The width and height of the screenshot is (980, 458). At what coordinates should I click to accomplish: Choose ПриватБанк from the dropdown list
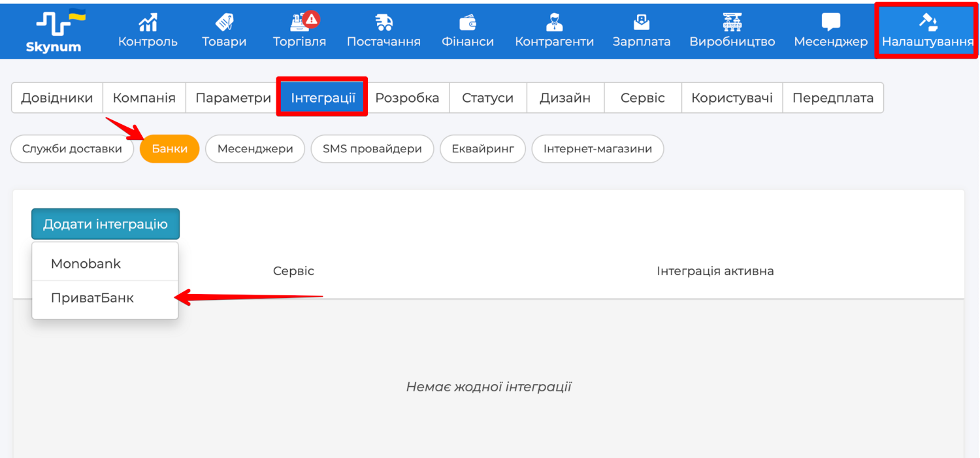tap(92, 298)
